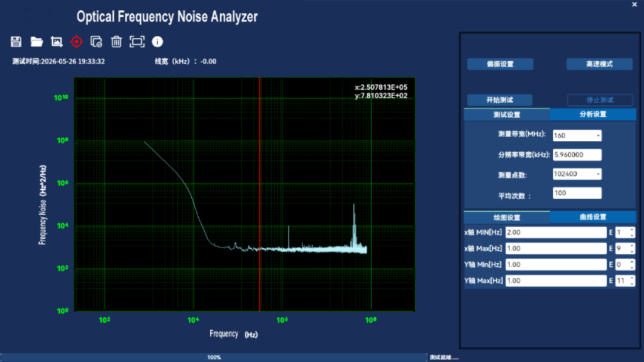Viewport: 644px width, 362px height.
Task: Adjust the Y轴 Max exponent stepper
Action: coord(631,281)
